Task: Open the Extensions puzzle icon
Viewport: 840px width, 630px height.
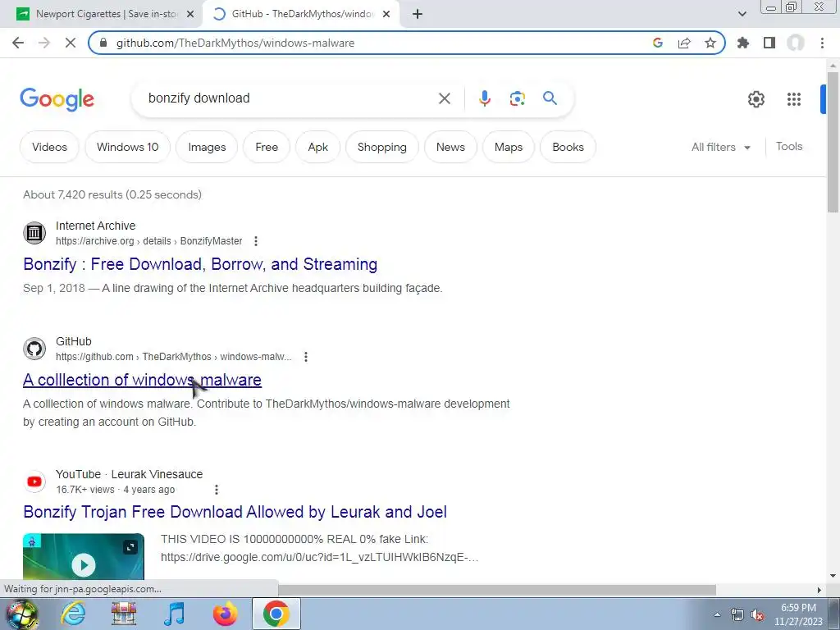Action: pyautogui.click(x=743, y=43)
